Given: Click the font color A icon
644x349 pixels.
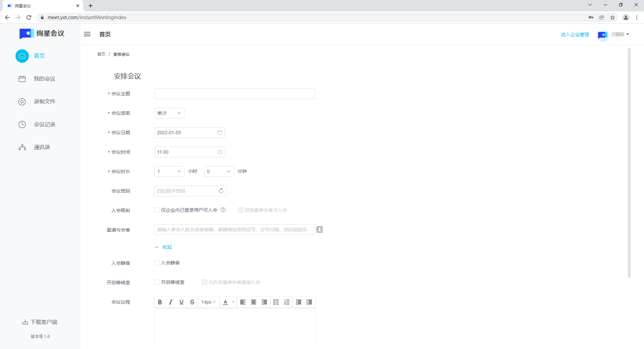Looking at the screenshot, I should click(225, 302).
